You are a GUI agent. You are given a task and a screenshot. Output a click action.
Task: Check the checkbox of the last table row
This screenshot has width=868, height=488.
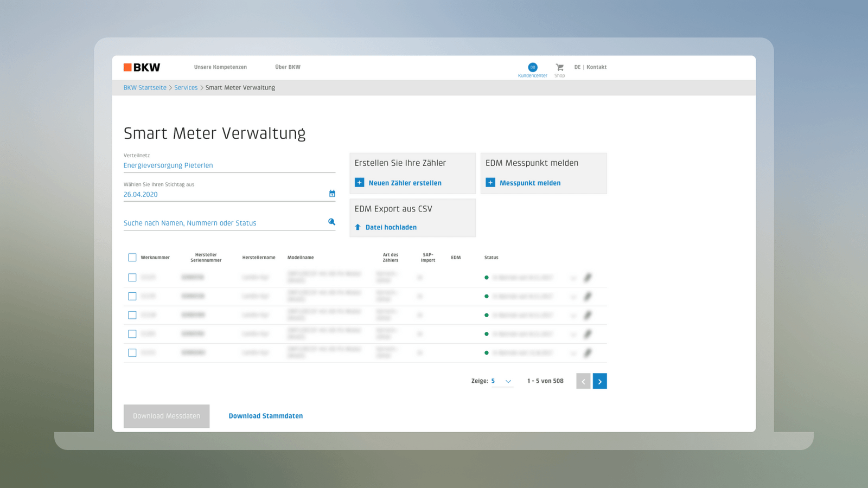coord(132,352)
